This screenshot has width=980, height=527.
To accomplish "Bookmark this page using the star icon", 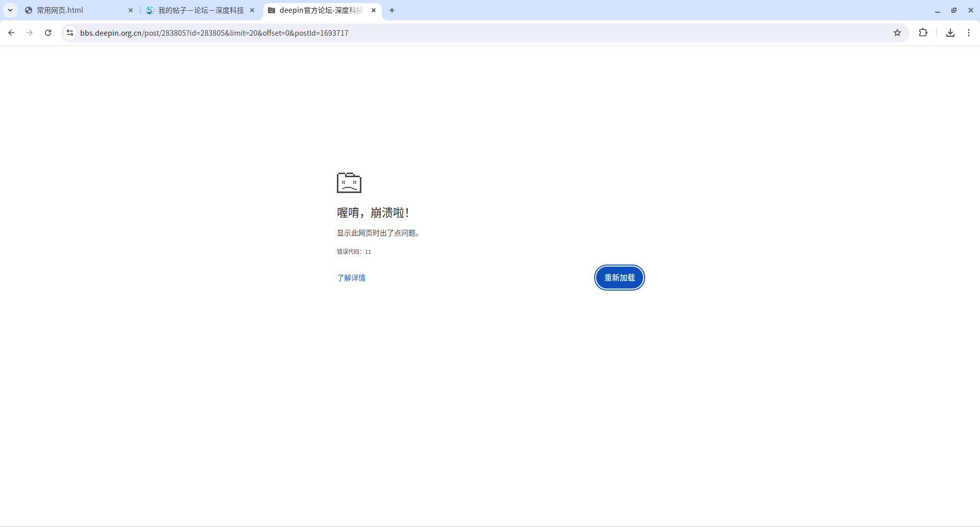I will click(x=898, y=33).
